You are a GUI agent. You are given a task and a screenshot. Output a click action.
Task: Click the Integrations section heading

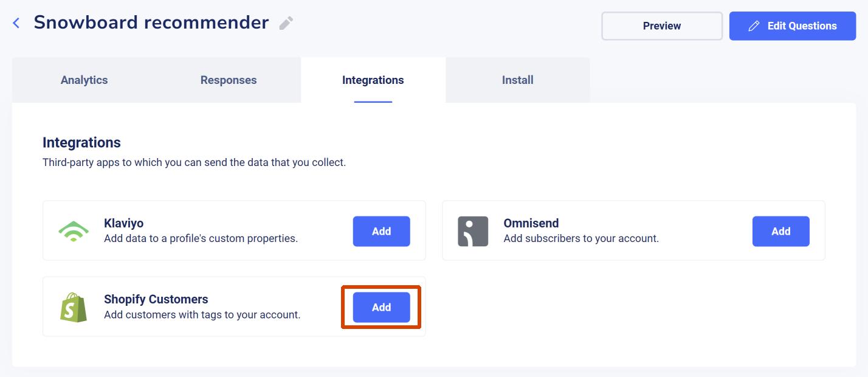(x=81, y=143)
